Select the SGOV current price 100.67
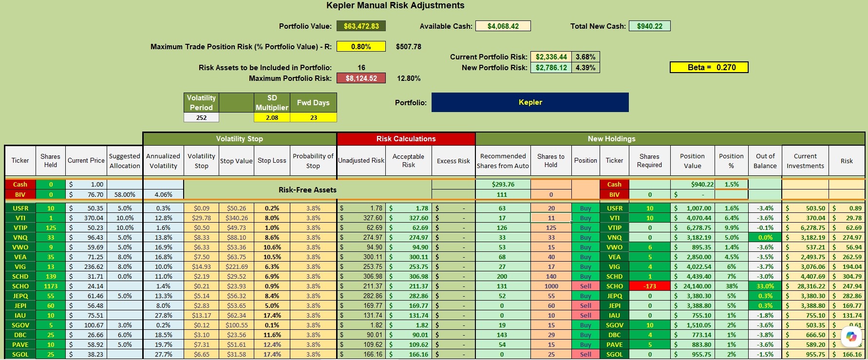Image resolution: width=868 pixels, height=360 pixels. (x=86, y=325)
